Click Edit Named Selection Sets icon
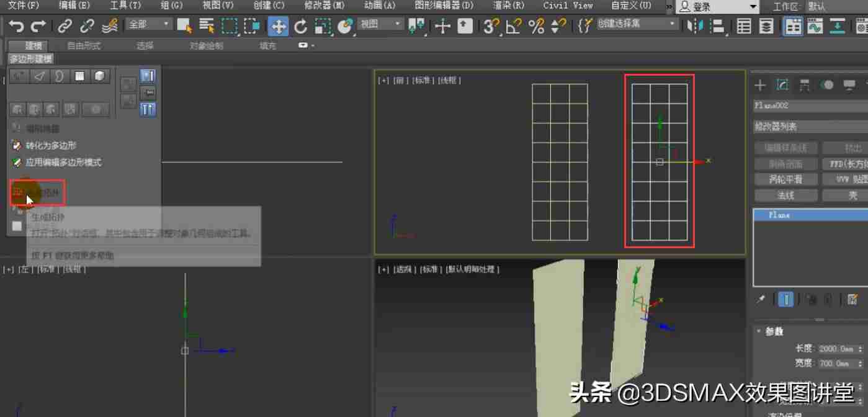This screenshot has width=868, height=417. click(584, 26)
